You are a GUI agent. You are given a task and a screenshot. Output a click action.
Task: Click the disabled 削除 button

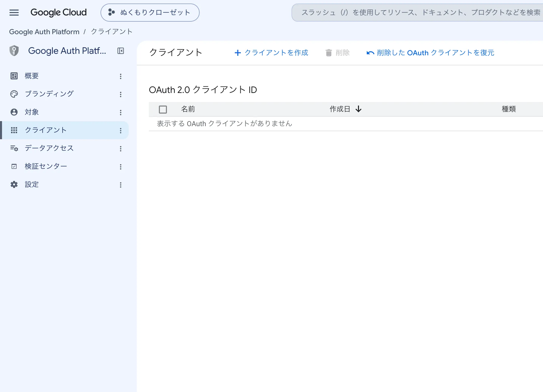[x=337, y=53]
